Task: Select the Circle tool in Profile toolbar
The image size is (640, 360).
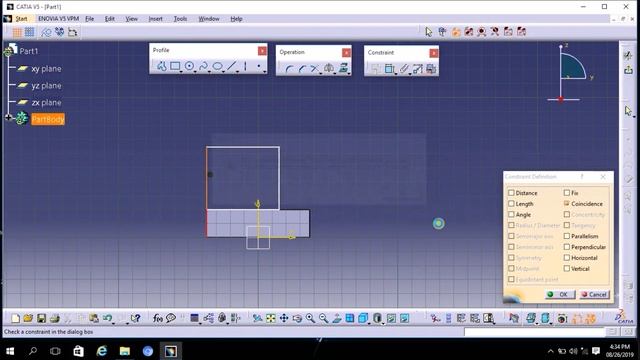Action: point(189,66)
